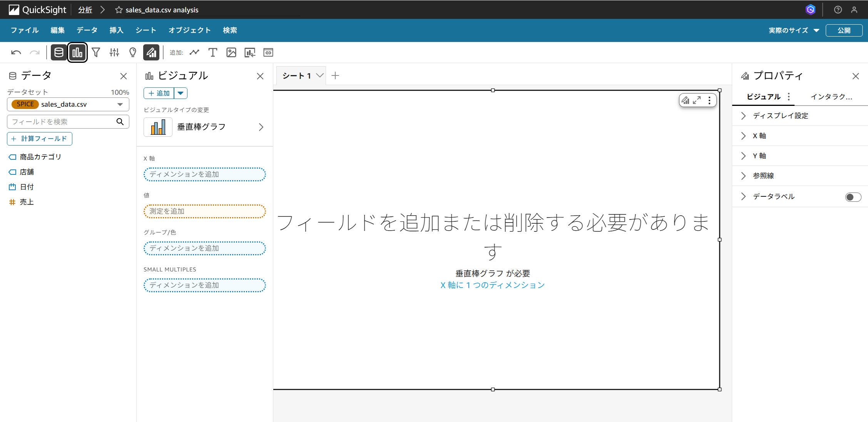The image size is (868, 422).
Task: Open the filter funnel icon
Action: tap(96, 52)
